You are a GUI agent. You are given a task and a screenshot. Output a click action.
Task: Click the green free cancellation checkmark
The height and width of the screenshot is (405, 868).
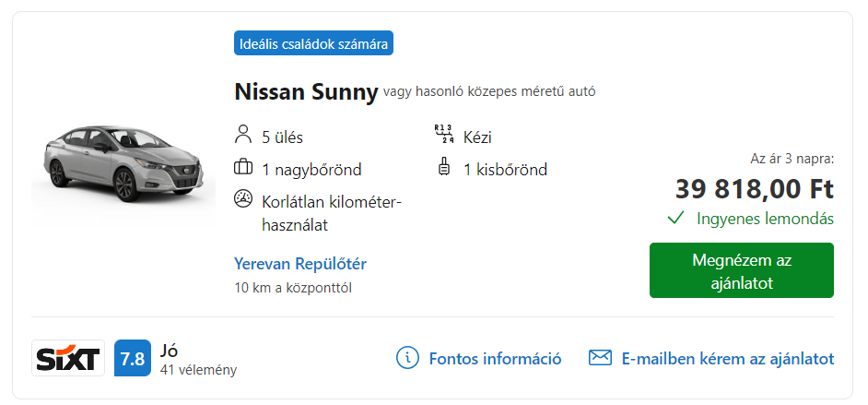click(x=675, y=219)
